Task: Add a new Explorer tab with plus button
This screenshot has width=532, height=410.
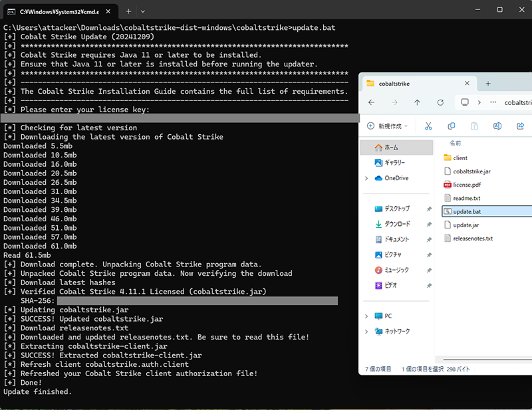Action: coord(488,84)
